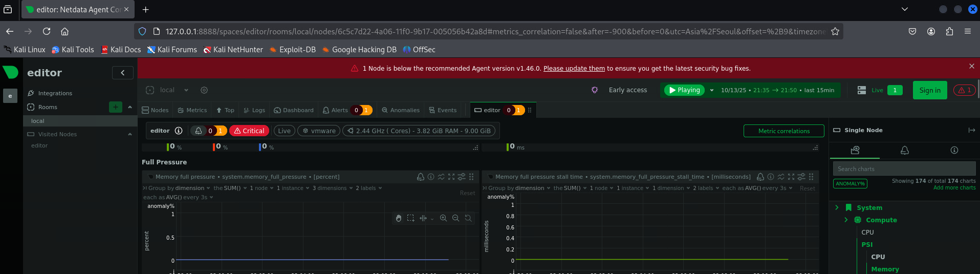Select Memory under PSI in chart tree
The image size is (980, 274).
pyautogui.click(x=885, y=269)
